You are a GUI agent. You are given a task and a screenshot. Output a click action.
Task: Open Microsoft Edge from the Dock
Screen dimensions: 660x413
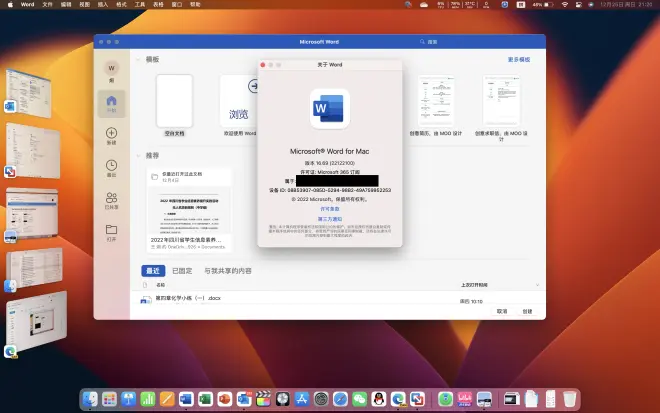[398, 399]
